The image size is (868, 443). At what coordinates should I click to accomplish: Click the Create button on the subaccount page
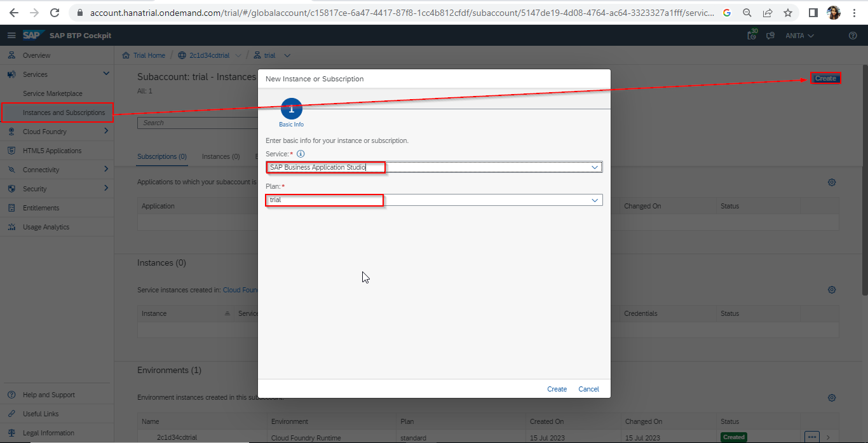(825, 78)
